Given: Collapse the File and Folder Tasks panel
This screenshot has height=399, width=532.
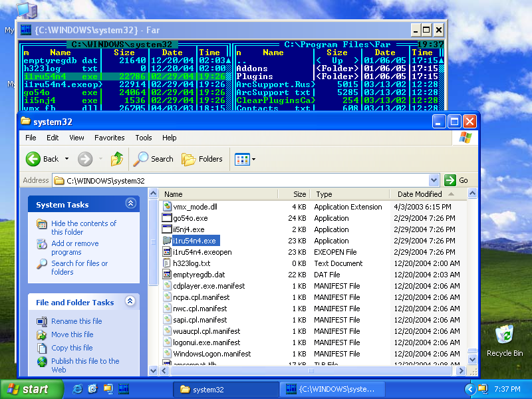Looking at the screenshot, I should [130, 301].
